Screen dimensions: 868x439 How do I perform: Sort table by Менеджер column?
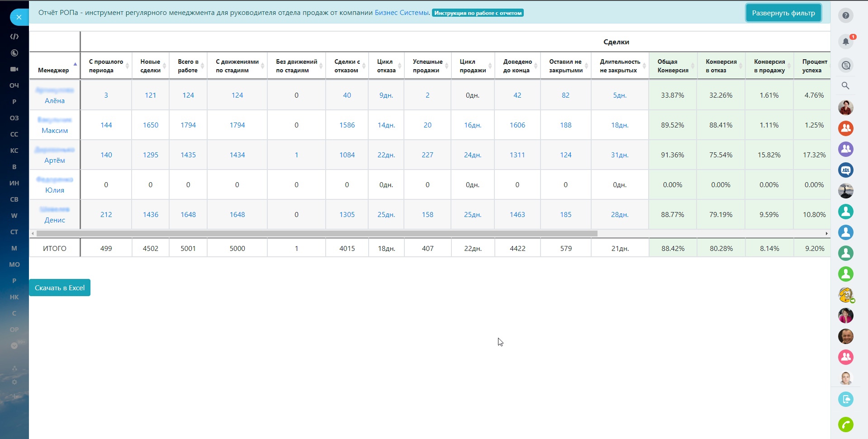coord(54,70)
